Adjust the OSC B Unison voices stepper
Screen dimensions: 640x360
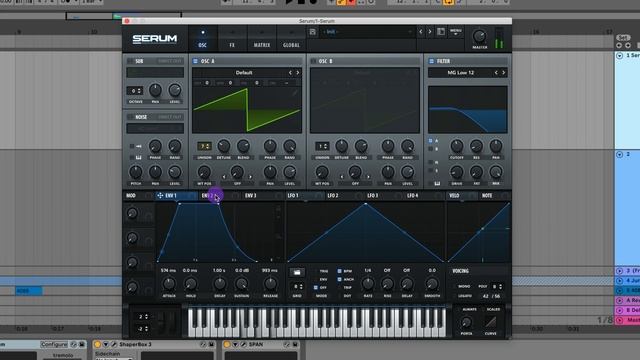(x=322, y=146)
